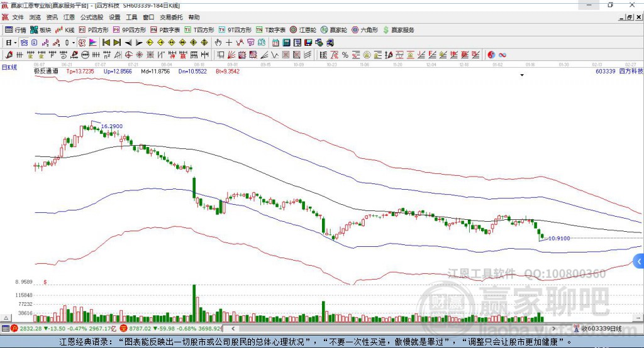This screenshot has height=348, width=644.
Task: Open the 设置 menu
Action: [114, 17]
